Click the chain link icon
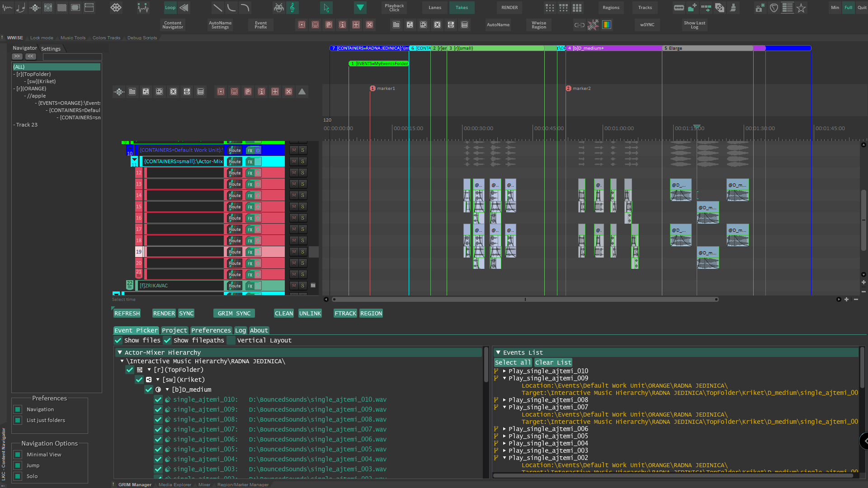This screenshot has height=488, width=868. [x=580, y=25]
